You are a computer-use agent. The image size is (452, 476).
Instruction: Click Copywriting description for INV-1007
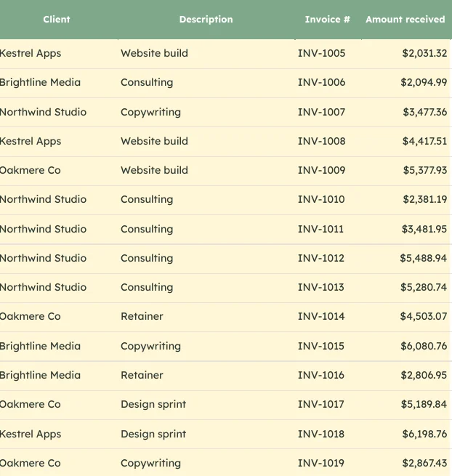[x=151, y=113]
